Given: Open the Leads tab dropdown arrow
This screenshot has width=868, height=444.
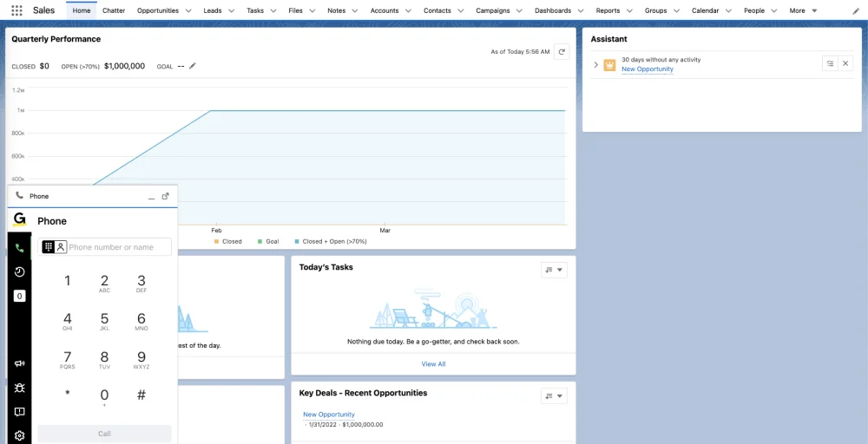Looking at the screenshot, I should pyautogui.click(x=231, y=10).
